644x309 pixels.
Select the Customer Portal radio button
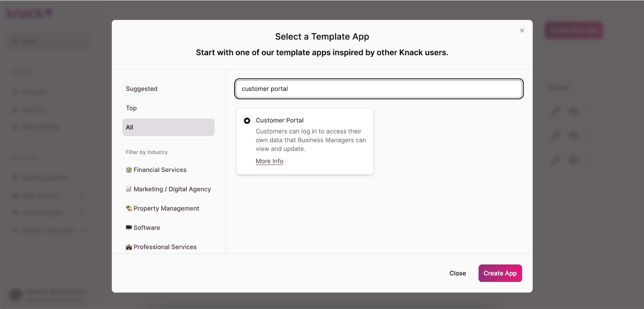247,121
